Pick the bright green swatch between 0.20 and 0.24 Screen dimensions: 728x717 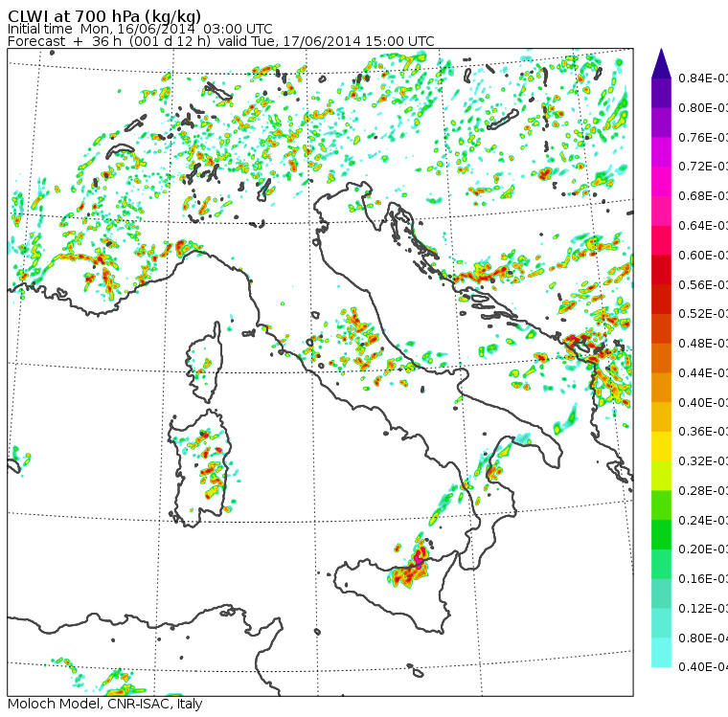pos(661,534)
